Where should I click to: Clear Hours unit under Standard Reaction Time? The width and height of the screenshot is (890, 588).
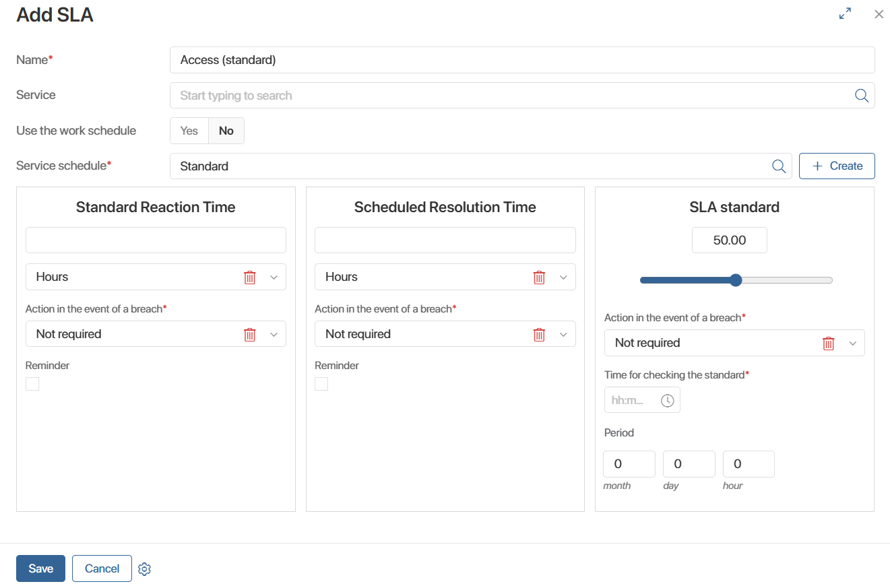[250, 277]
